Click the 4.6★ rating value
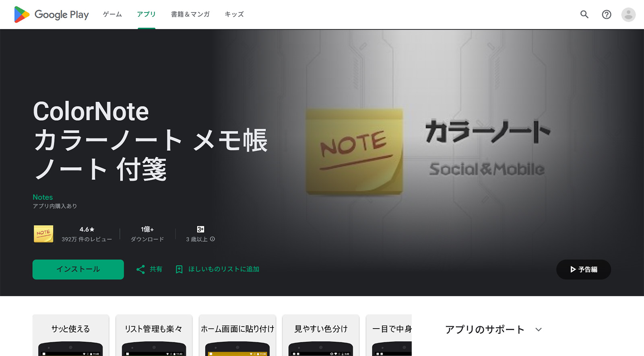 click(x=87, y=229)
